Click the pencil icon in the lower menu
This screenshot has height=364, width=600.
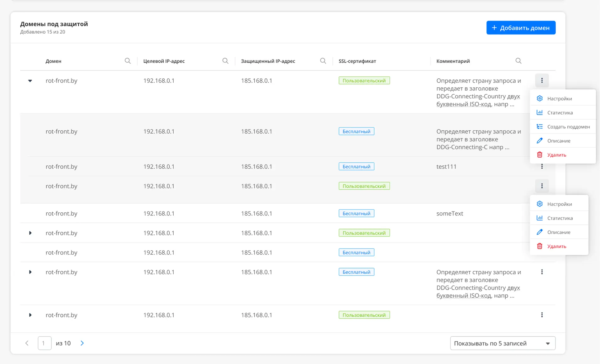(x=539, y=232)
